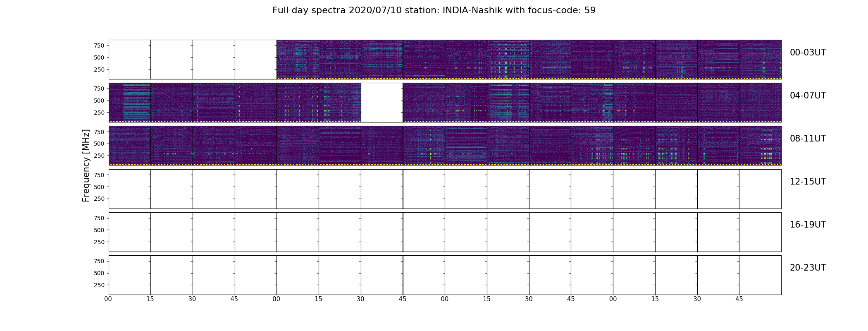The image size is (868, 331).
Task: Click the 750 tick of the 04-07UT row
Action: [x=99, y=89]
